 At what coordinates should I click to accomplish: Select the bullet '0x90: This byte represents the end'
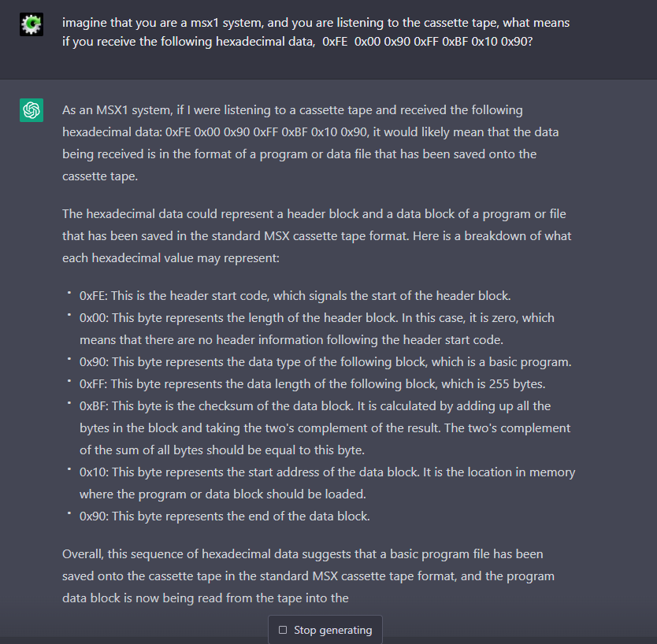point(225,516)
